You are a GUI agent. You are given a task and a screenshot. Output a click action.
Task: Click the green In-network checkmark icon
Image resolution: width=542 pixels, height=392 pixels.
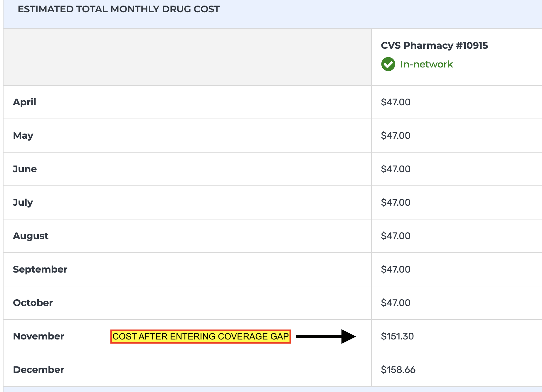[x=388, y=64]
